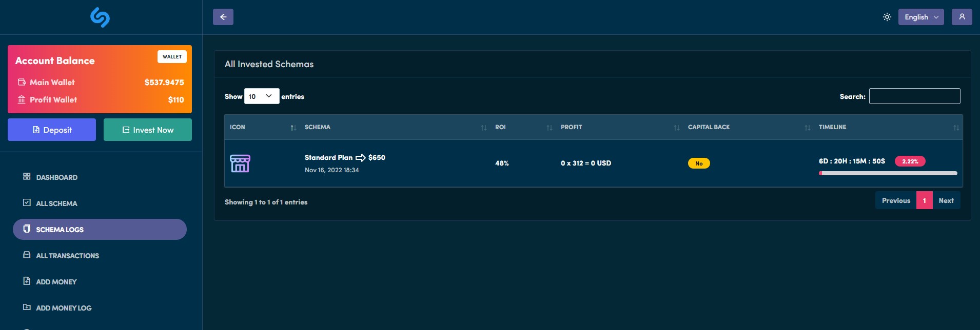The width and height of the screenshot is (980, 330).
Task: Click the profit value 0 x 312 = 0 USD
Action: tap(586, 163)
